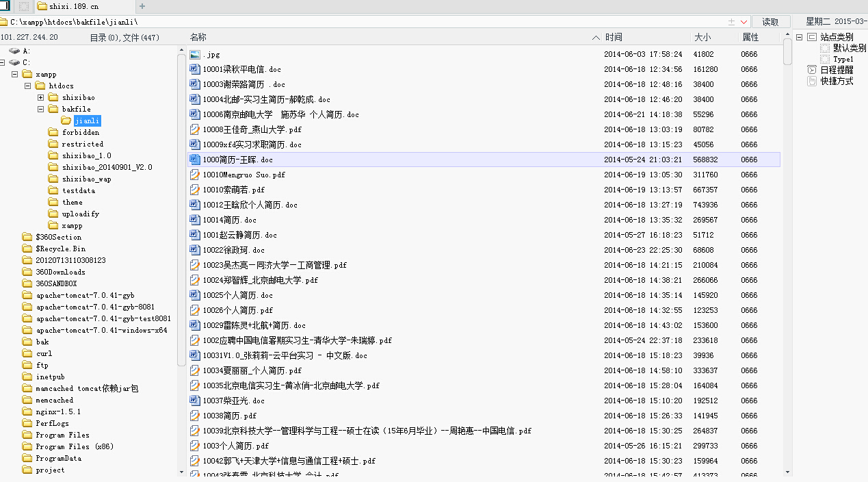Select file 10023吴杰亮-同济大学-工商管理.pdf
Screen dimensions: 868x482
[x=274, y=265]
